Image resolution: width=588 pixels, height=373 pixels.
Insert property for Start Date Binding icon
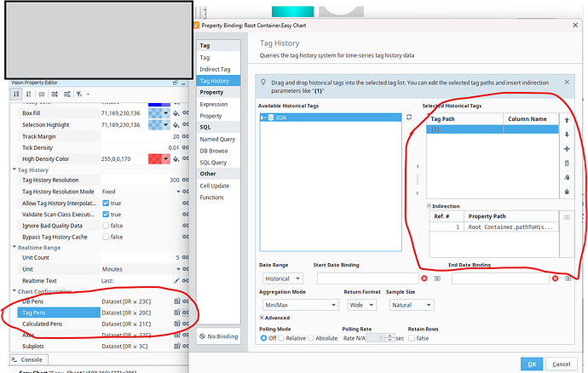[437, 278]
